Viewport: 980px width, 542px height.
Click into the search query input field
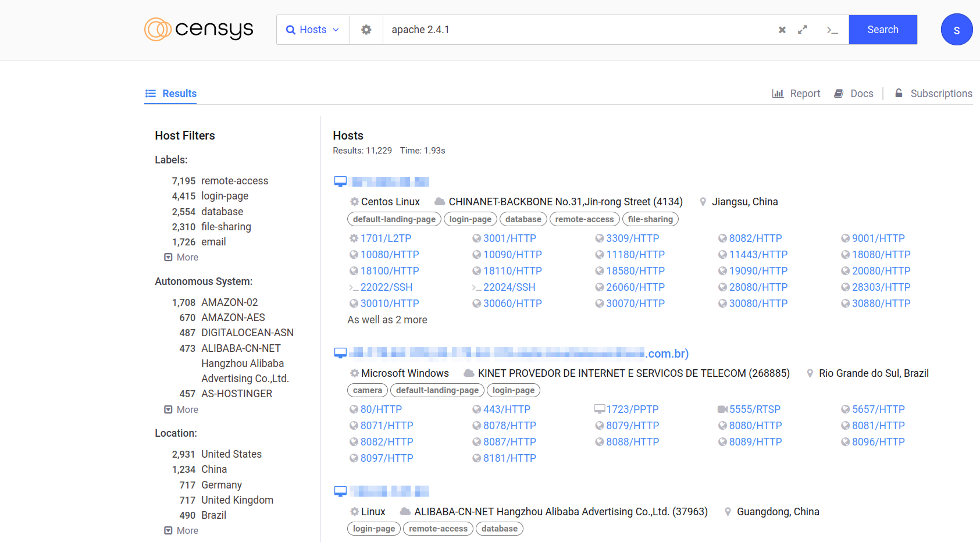point(576,30)
